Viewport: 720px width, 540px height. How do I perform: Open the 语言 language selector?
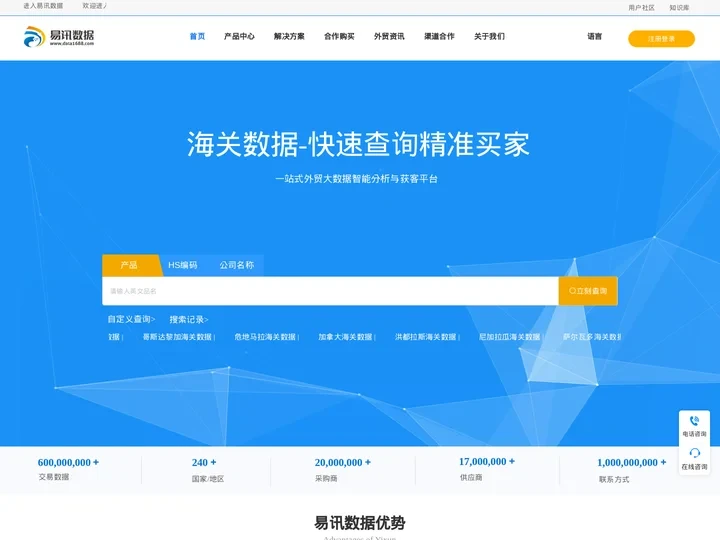point(595,36)
